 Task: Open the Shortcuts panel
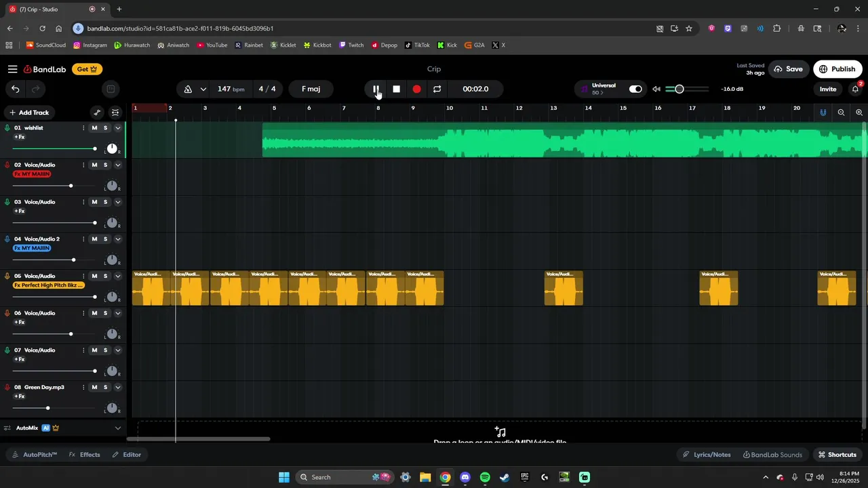click(837, 455)
